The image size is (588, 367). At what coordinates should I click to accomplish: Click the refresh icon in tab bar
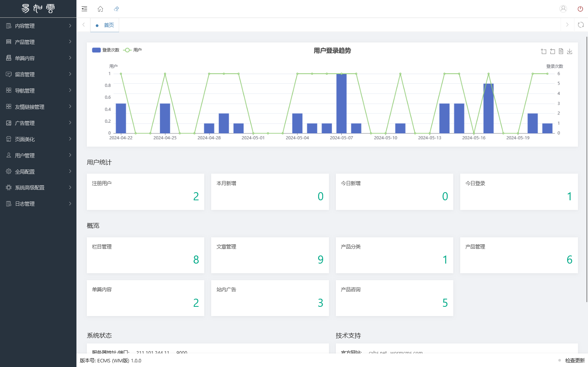click(x=581, y=25)
